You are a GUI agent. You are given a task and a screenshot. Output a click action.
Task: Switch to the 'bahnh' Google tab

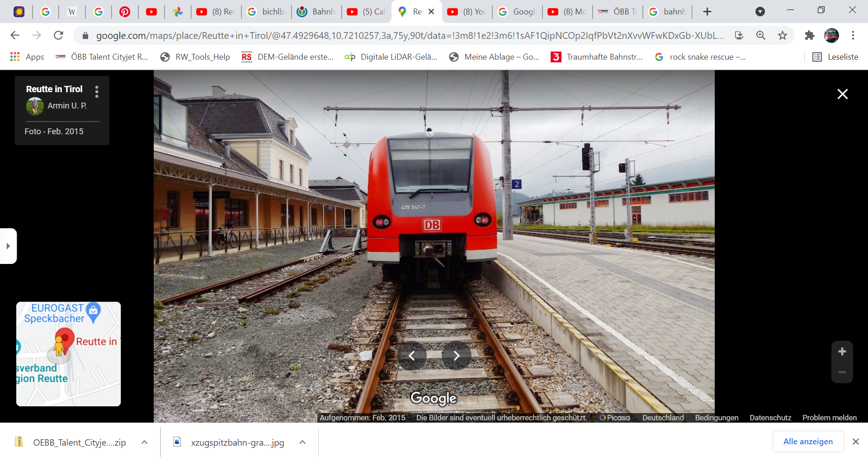click(668, 12)
